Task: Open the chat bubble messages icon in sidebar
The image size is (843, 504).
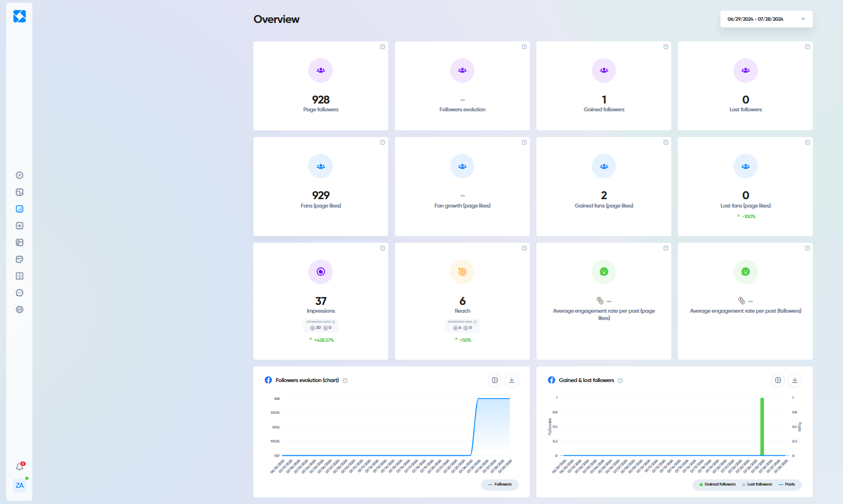Action: (x=19, y=293)
